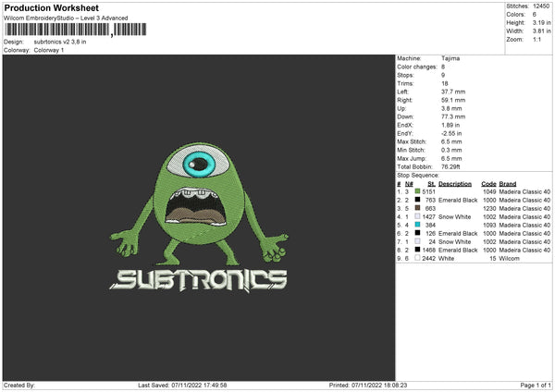Click the St. column header
555x392 pixels.
[x=431, y=184]
